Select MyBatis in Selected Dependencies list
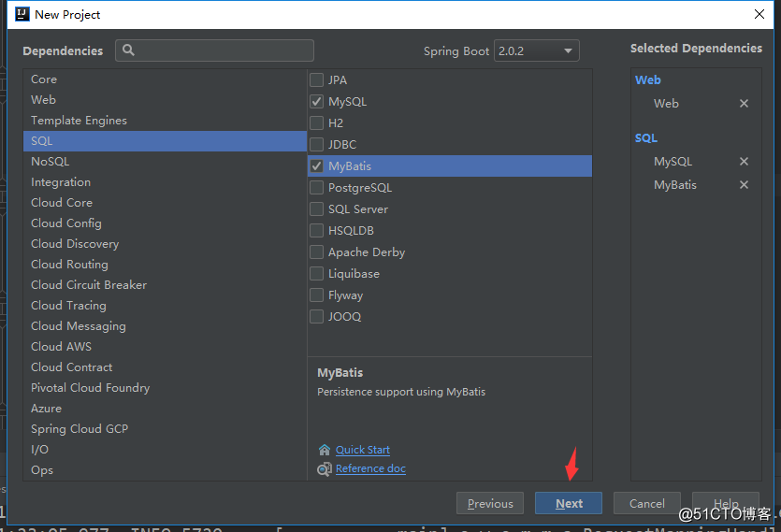 (x=675, y=185)
